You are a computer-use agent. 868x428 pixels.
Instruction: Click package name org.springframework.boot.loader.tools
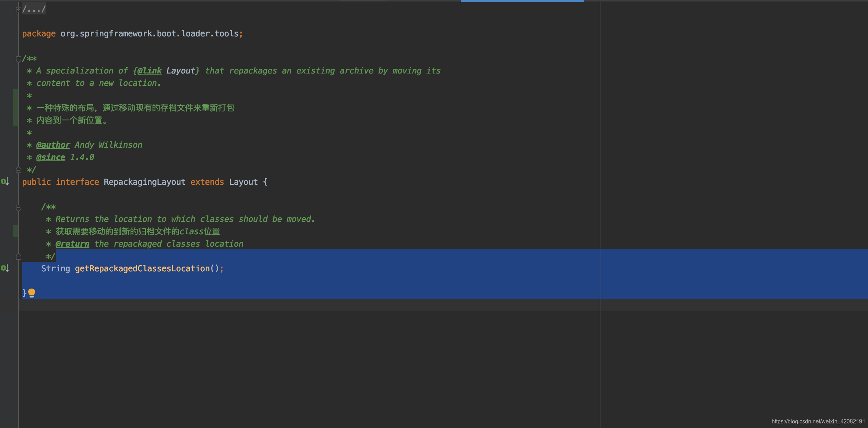coord(149,34)
